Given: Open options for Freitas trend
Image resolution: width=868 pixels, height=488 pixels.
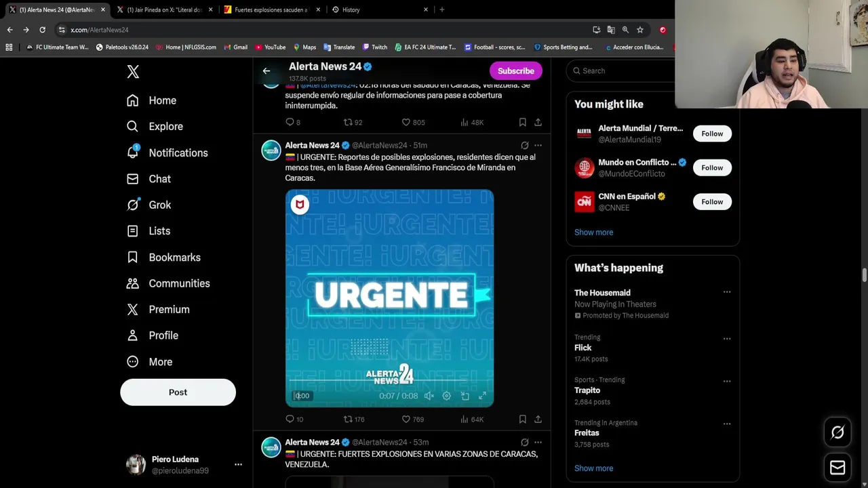Looking at the screenshot, I should (727, 424).
